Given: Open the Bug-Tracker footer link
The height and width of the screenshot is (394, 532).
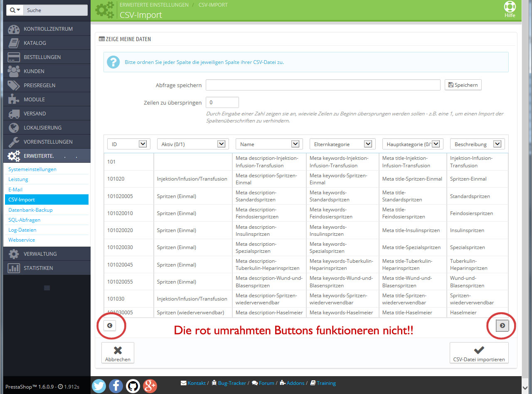Looking at the screenshot, I should click(x=229, y=383).
